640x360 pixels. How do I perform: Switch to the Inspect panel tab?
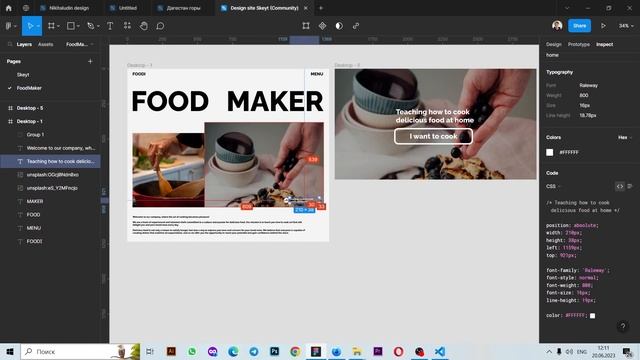coord(604,44)
